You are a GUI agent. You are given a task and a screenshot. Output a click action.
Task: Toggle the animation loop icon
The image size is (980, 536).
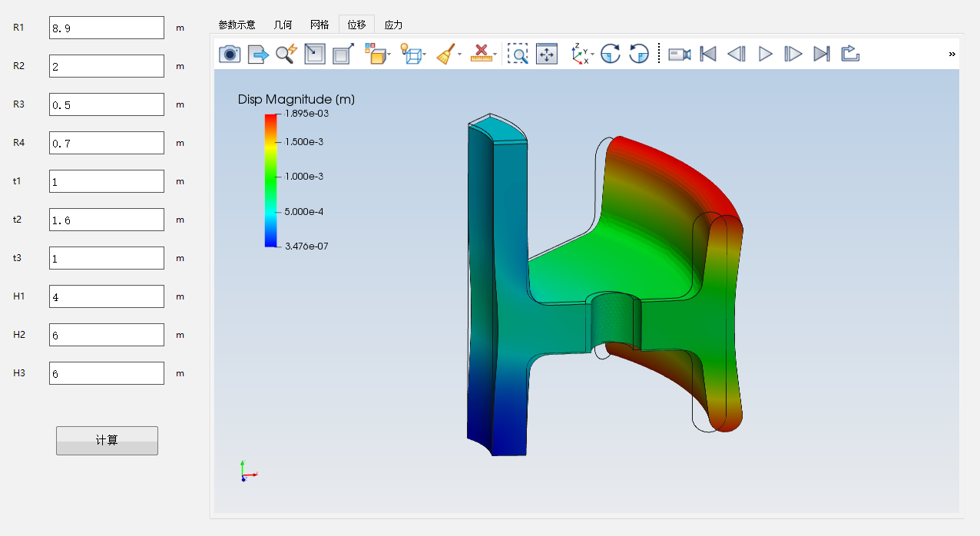point(850,54)
